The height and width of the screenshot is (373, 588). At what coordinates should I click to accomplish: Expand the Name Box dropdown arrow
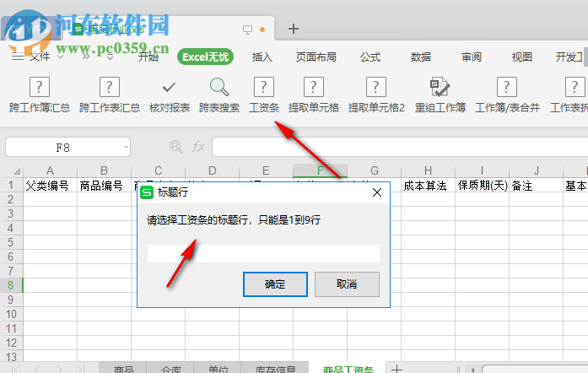[126, 147]
